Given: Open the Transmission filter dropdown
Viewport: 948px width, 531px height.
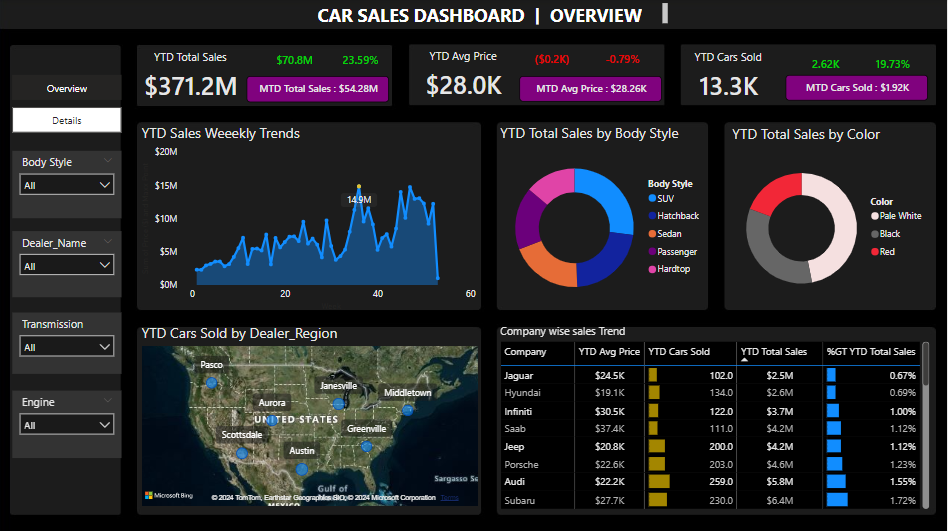Looking at the screenshot, I should (x=67, y=347).
